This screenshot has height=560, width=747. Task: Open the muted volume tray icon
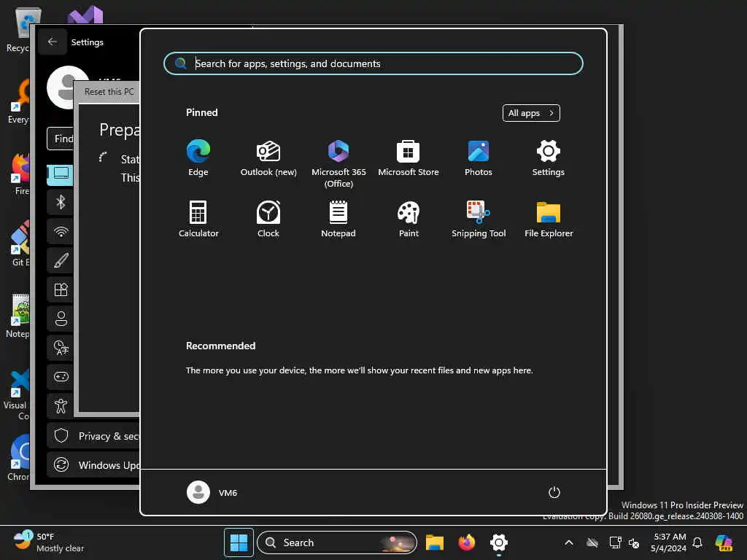(x=634, y=542)
